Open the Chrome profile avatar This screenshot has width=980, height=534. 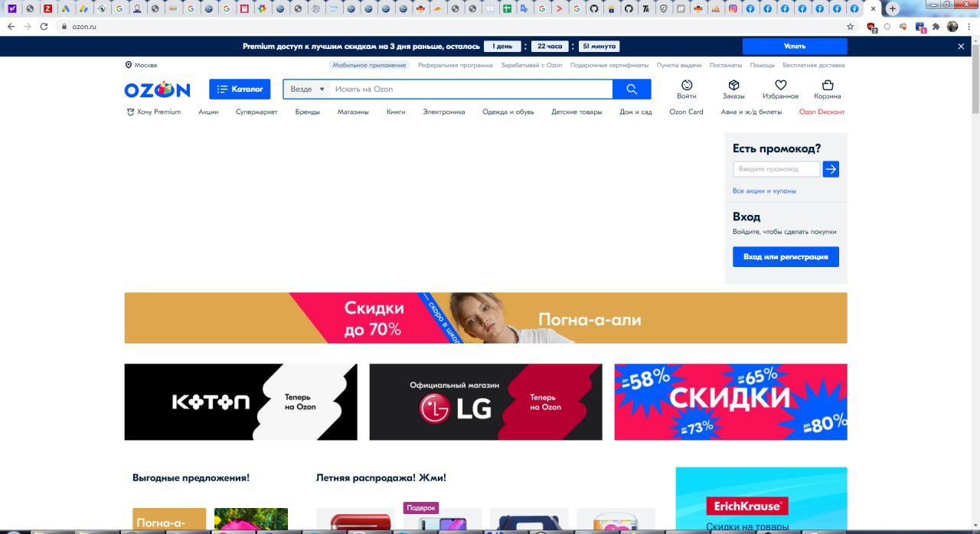point(952,26)
